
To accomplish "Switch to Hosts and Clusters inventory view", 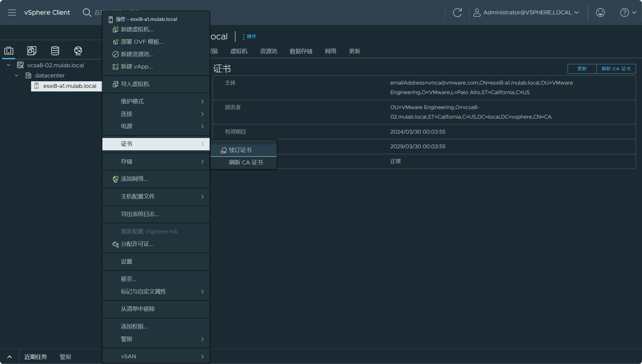I will (9, 51).
